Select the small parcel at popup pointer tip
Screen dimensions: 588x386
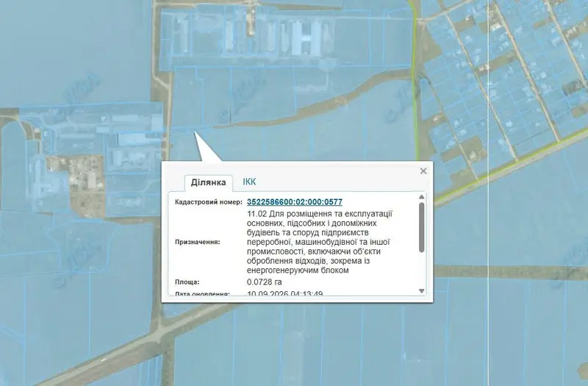point(184,129)
